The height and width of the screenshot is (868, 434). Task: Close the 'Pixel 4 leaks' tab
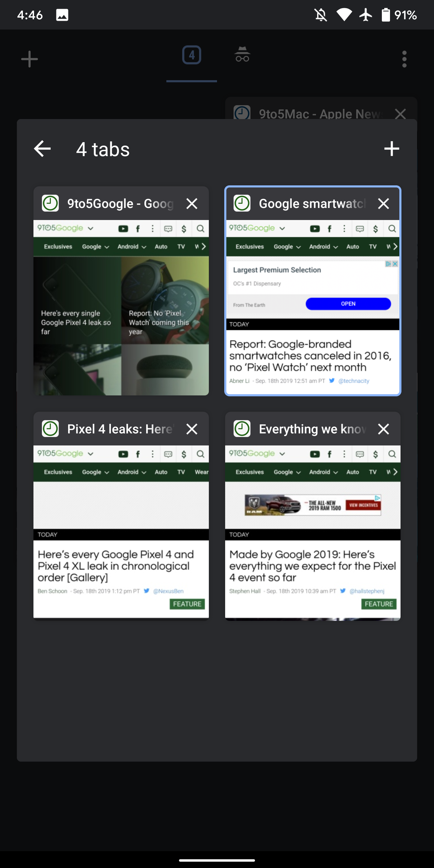[192, 429]
